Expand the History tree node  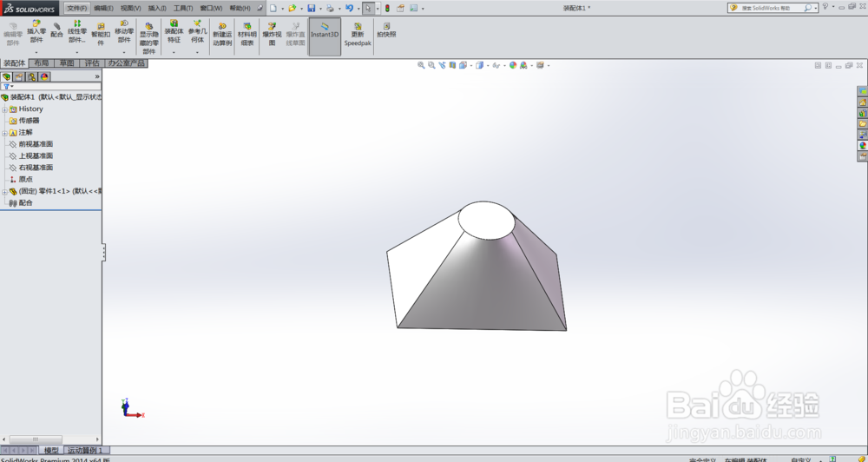(x=4, y=109)
